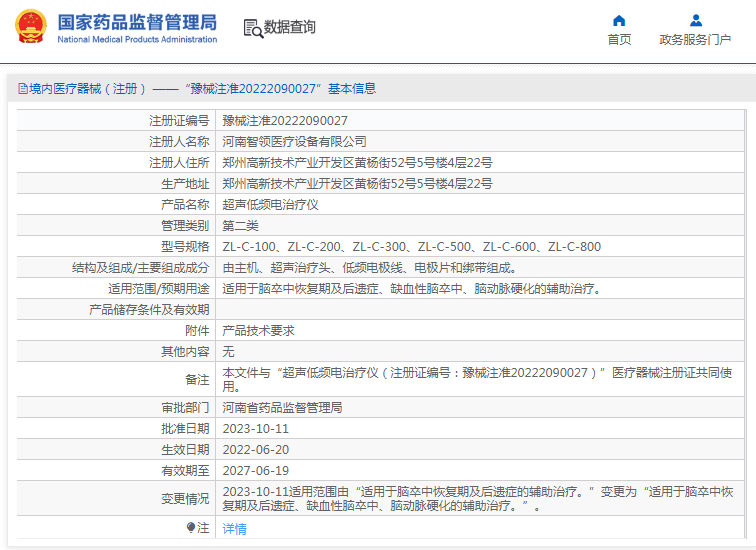This screenshot has width=756, height=550.
Task: Click the 数据查询 label
Action: coord(289,27)
